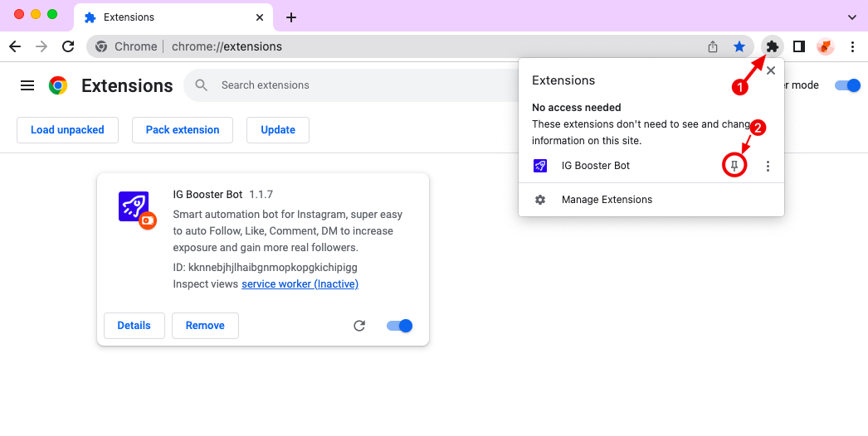This screenshot has width=868, height=436.
Task: Reload the page with the refresh icon
Action: coord(68,46)
